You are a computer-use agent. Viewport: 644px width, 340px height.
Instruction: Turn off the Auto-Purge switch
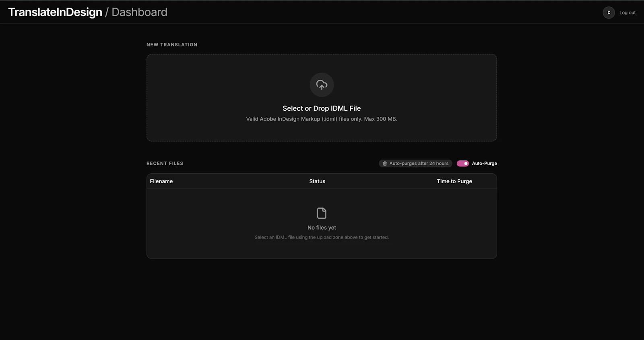463,164
